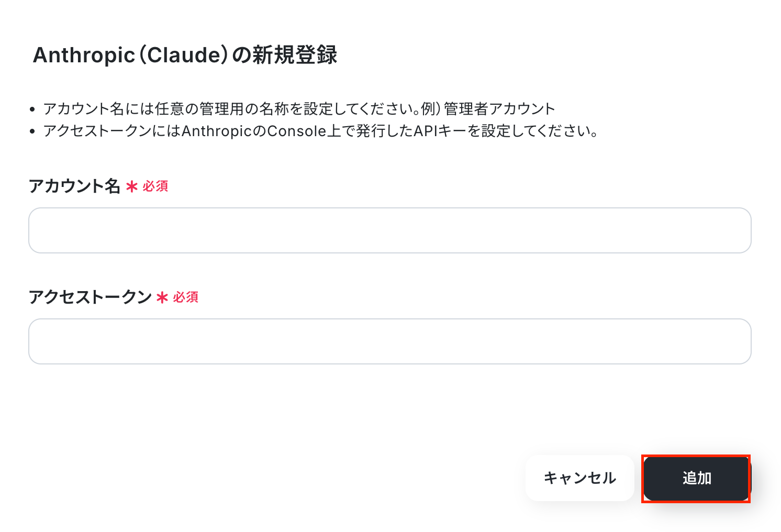781x532 pixels.
Task: Click the アカウント名 input field
Action: pyautogui.click(x=389, y=230)
